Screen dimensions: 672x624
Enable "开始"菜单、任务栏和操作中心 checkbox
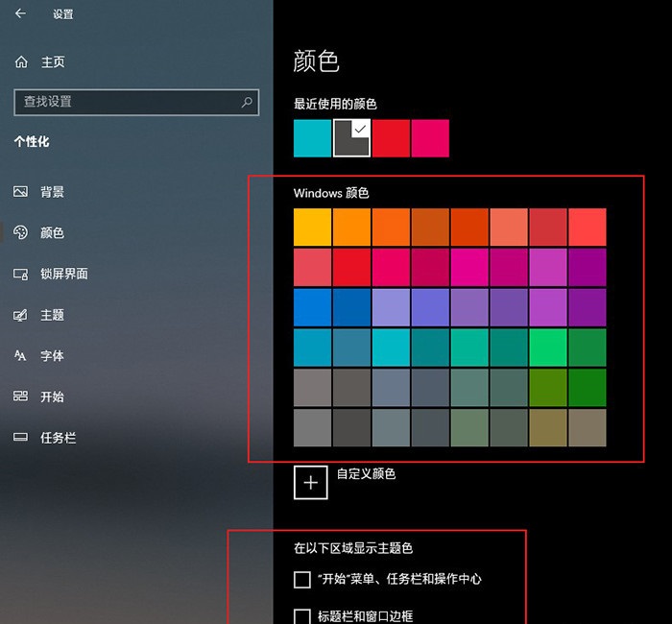(x=302, y=580)
